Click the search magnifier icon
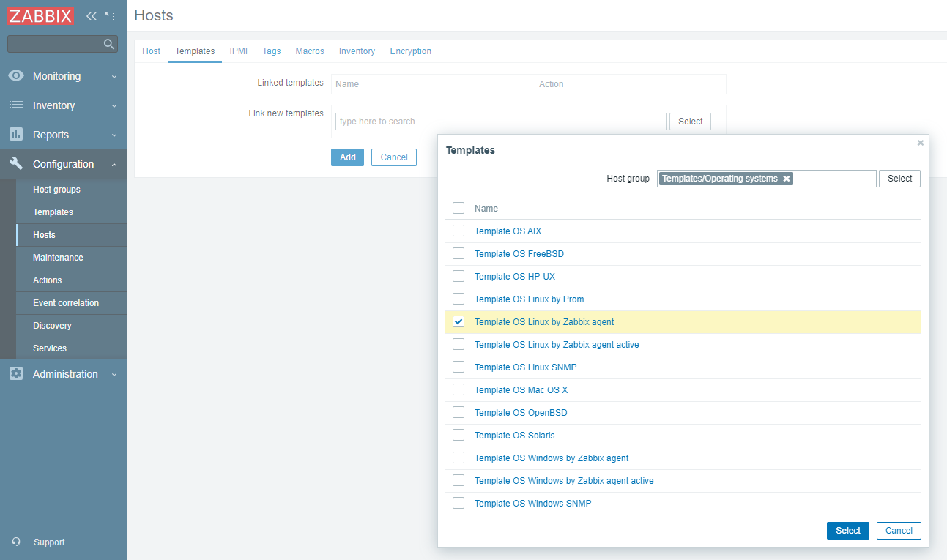Viewport: 947px width, 560px height. click(109, 44)
